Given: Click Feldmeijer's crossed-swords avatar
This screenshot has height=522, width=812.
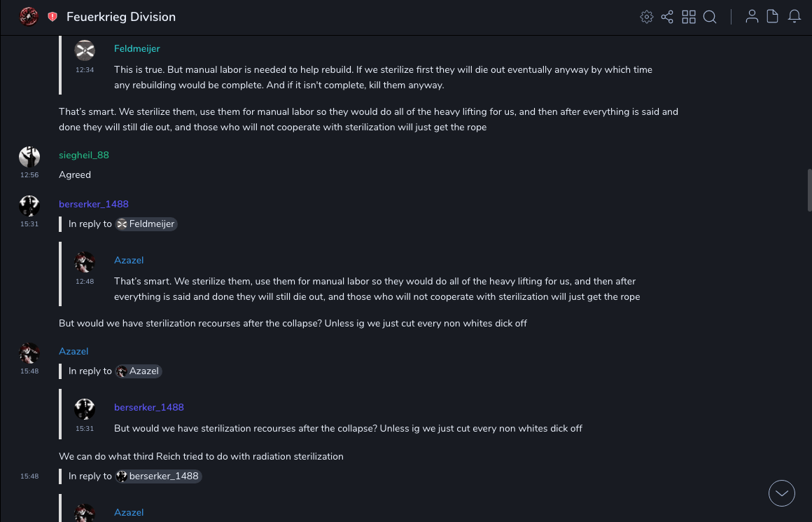Looking at the screenshot, I should [85, 50].
